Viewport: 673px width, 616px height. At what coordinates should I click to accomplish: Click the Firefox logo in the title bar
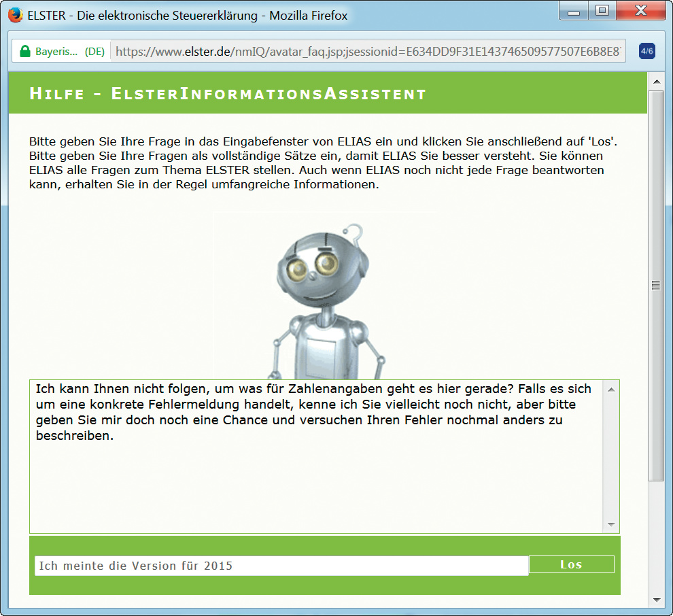pyautogui.click(x=15, y=15)
